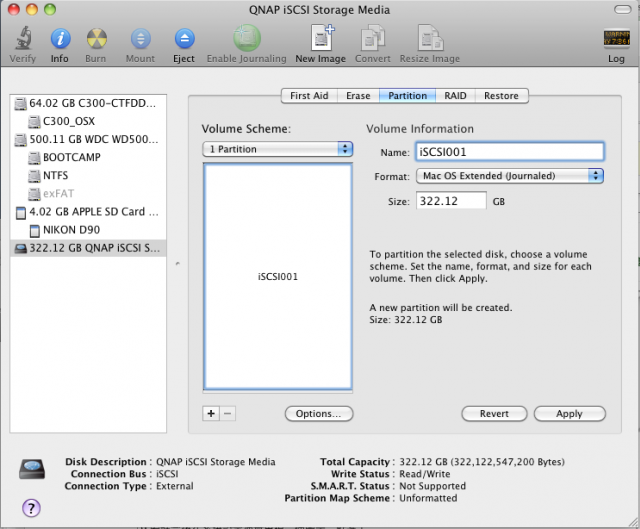Click the Name field iSCSI001

(x=510, y=152)
